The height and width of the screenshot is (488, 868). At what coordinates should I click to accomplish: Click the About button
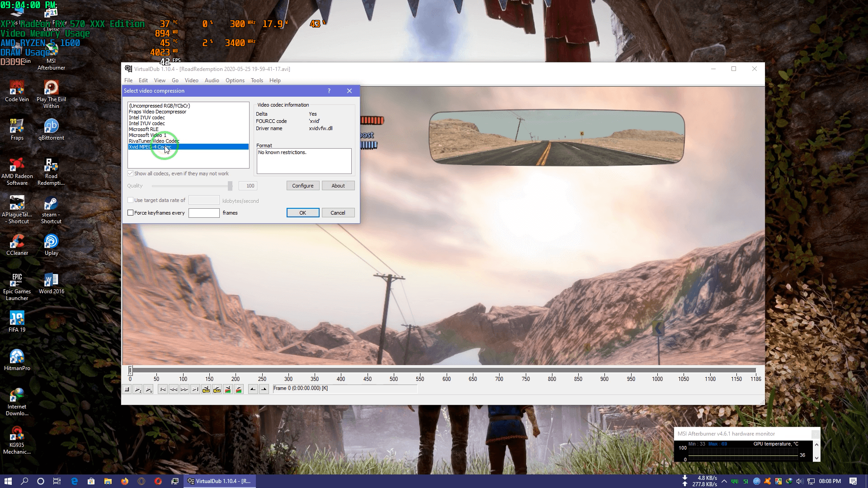338,186
